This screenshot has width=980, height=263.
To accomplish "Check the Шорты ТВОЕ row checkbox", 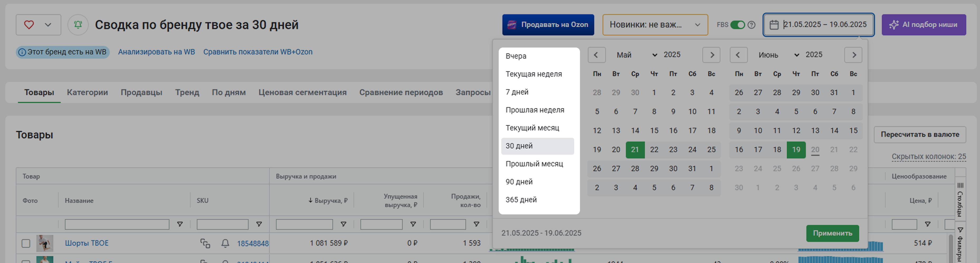I will pyautogui.click(x=26, y=243).
